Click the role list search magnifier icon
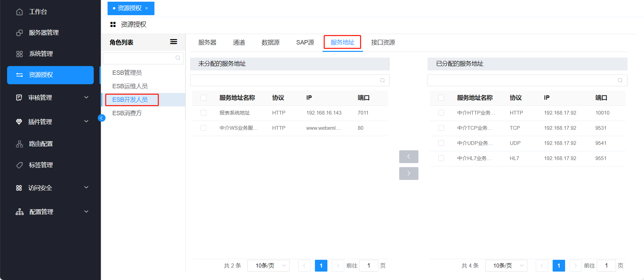Image resolution: width=644 pixels, height=280 pixels. [x=178, y=58]
